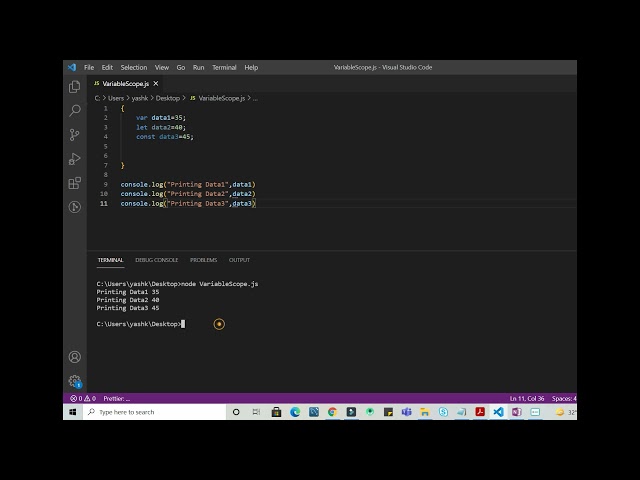Open the Accounts menu icon

click(75, 357)
